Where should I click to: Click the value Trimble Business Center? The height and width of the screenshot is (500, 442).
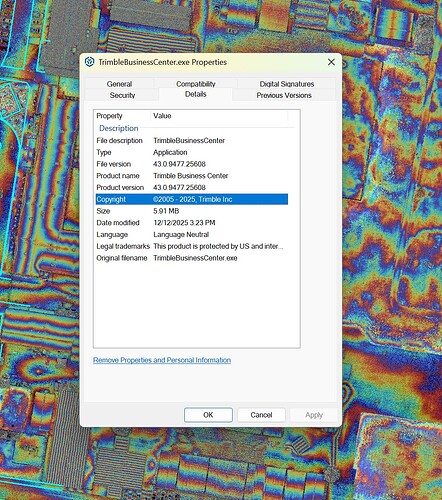(191, 176)
